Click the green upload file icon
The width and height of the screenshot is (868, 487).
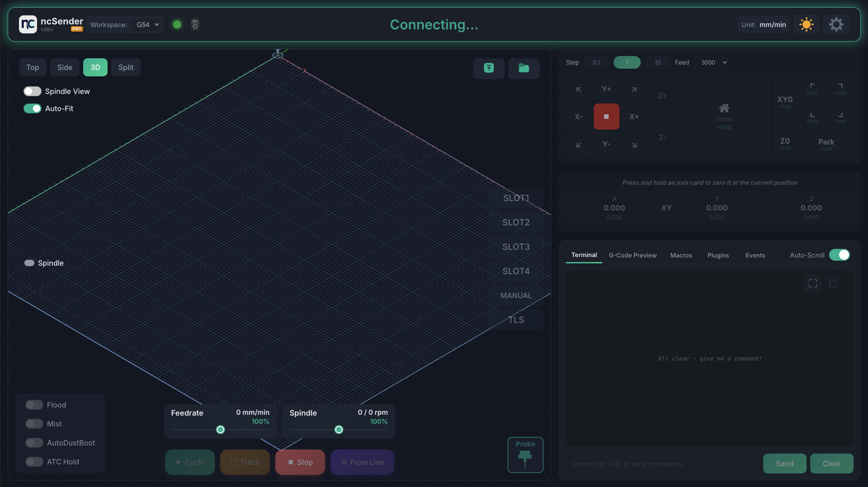tap(488, 68)
